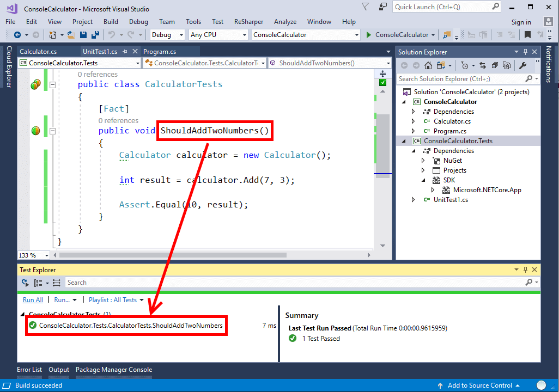
Task: Click the Sign in link
Action: tap(521, 22)
